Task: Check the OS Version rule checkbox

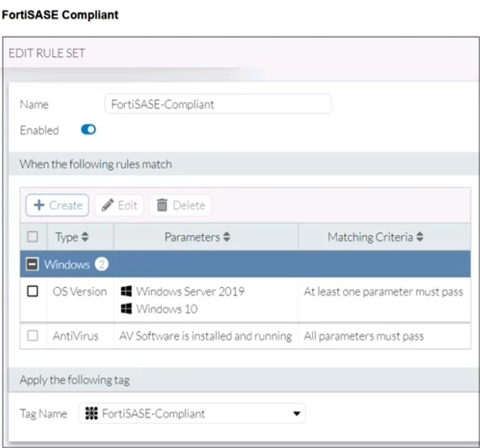Action: point(32,291)
